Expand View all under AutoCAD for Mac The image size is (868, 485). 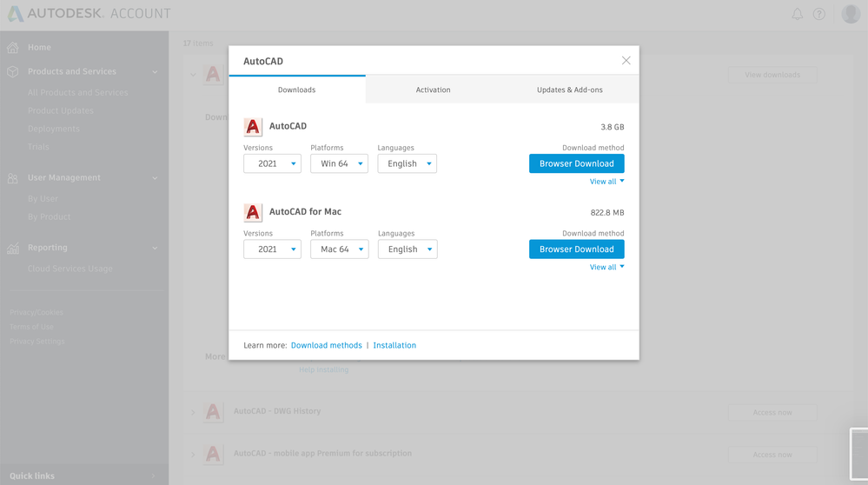pos(606,267)
